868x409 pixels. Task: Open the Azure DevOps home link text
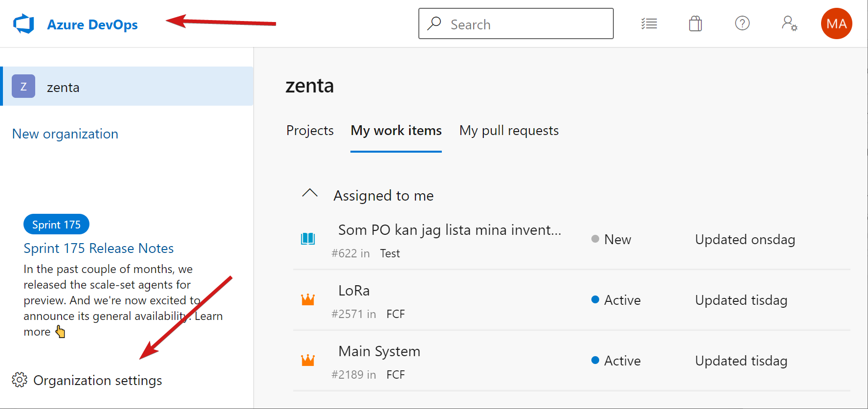click(92, 24)
